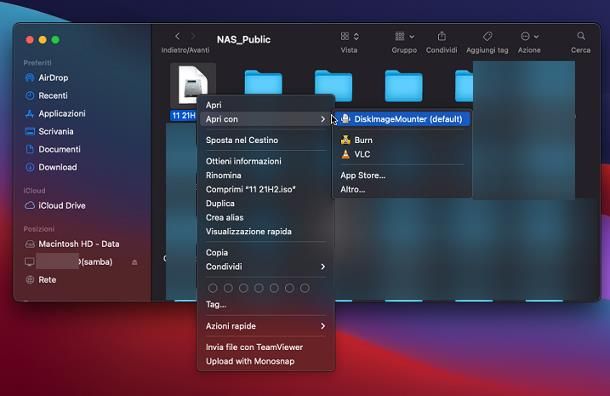Choose App Store... in the submenu

coord(402,175)
